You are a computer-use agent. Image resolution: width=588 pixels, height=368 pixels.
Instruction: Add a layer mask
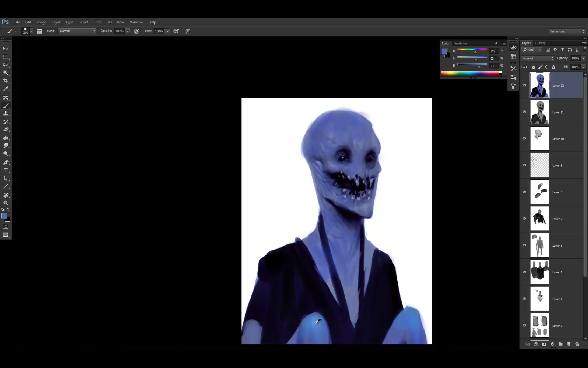[544, 344]
